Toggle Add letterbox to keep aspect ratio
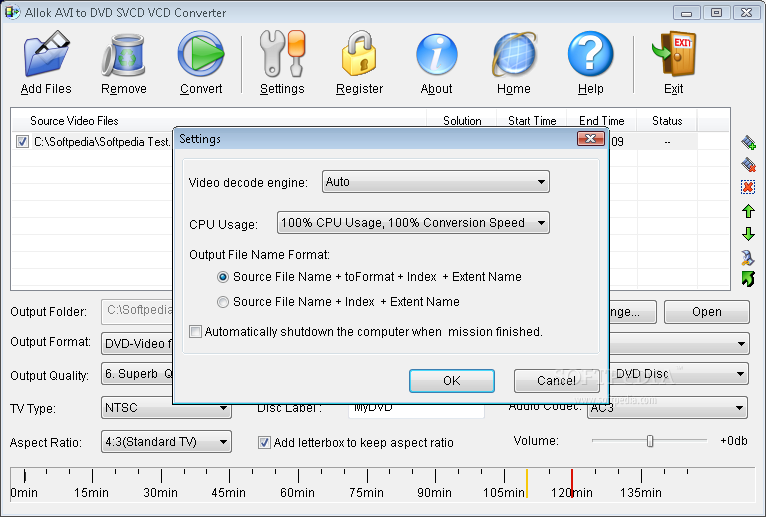766x517 pixels. (264, 443)
